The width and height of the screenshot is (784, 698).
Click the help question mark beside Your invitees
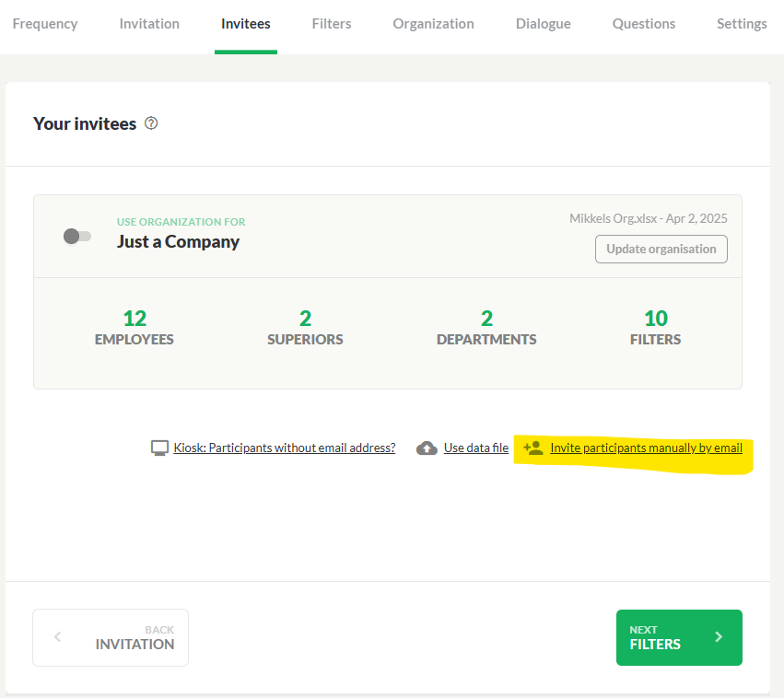[151, 122]
